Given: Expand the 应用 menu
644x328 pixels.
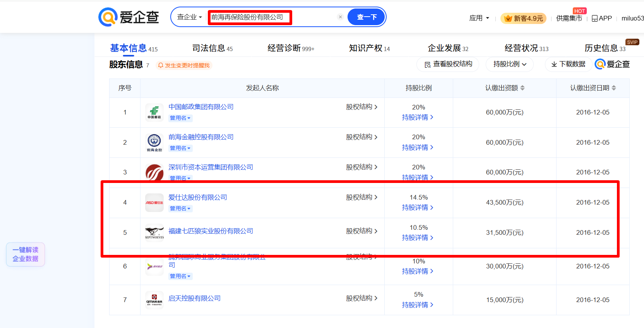Looking at the screenshot, I should (479, 18).
